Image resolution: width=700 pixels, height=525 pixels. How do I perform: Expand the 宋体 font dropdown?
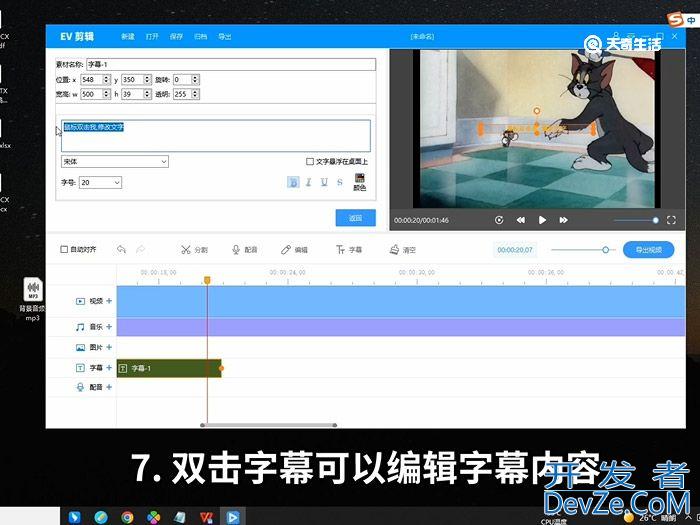[x=115, y=162]
